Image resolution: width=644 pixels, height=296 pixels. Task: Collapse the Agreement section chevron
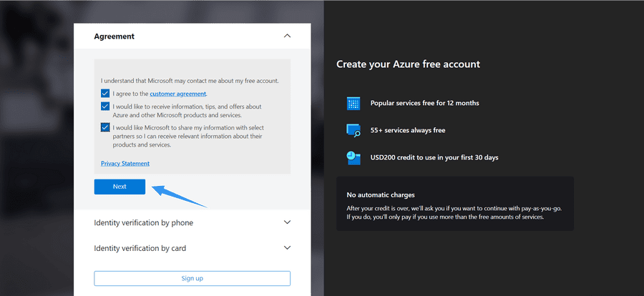click(x=287, y=36)
